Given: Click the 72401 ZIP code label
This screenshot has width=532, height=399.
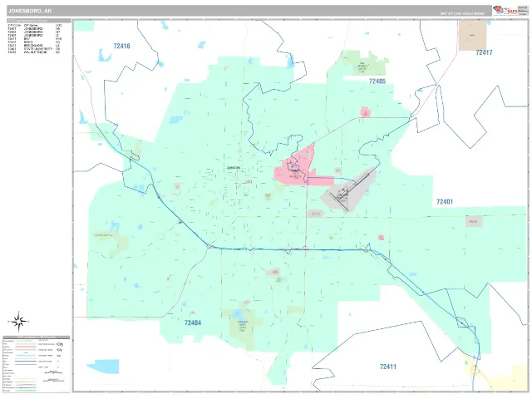Looking at the screenshot, I should tap(445, 201).
